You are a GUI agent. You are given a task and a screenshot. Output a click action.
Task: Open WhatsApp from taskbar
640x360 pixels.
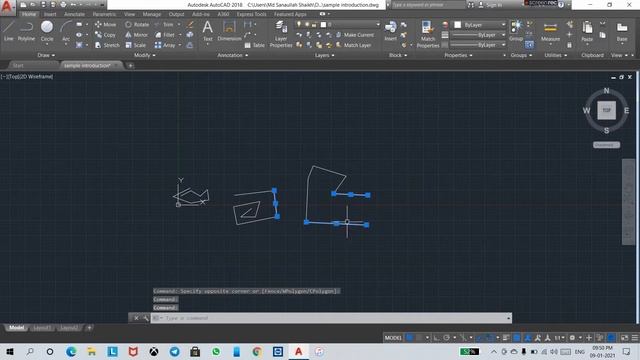tap(216, 351)
